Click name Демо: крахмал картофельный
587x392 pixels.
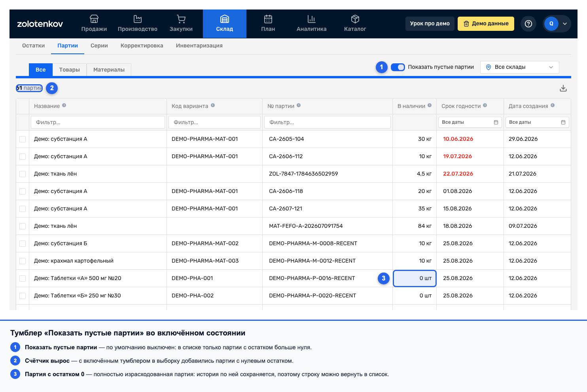pos(74,261)
